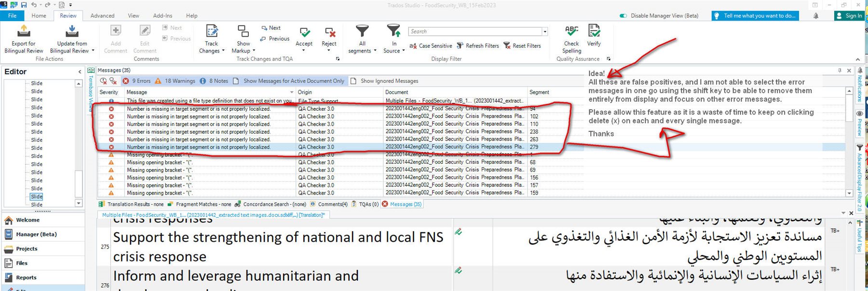This screenshot has width=868, height=291.
Task: Open the Track Changes dropdown arrow
Action: coord(223,51)
